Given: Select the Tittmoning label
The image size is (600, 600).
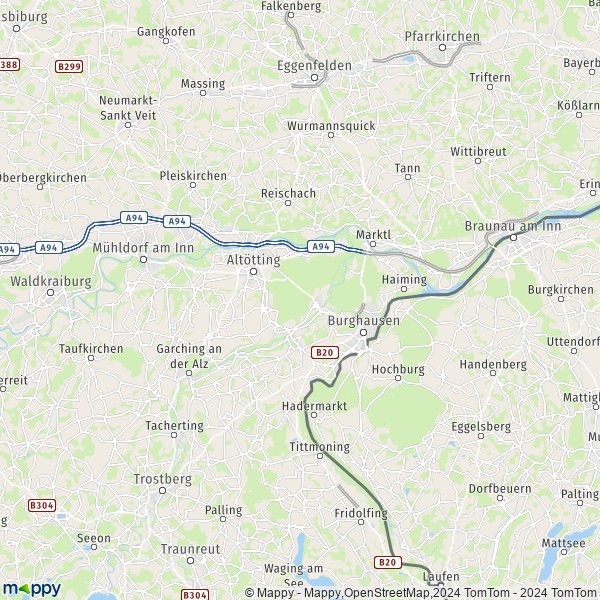Looking at the screenshot, I should pyautogui.click(x=320, y=447).
